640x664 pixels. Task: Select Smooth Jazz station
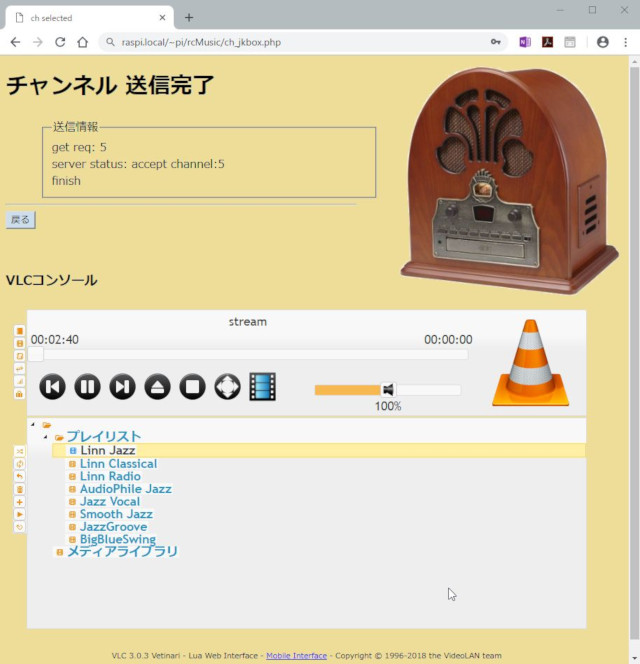click(116, 514)
